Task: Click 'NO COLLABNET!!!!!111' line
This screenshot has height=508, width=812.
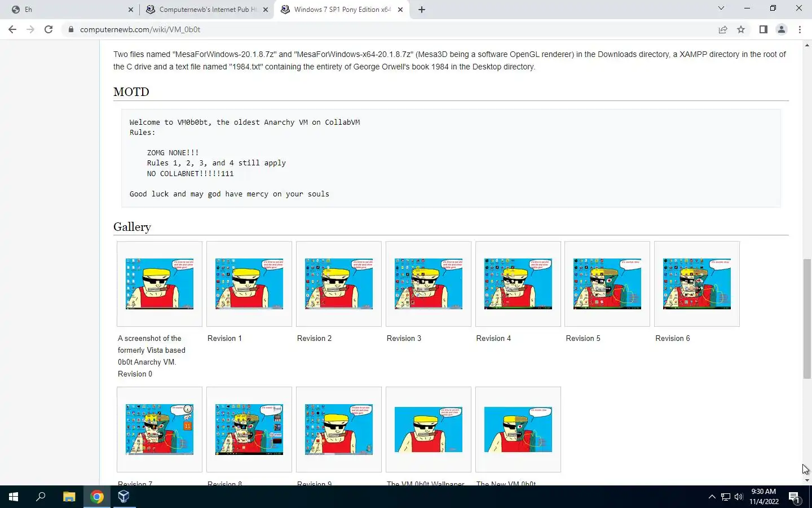Action: point(191,174)
